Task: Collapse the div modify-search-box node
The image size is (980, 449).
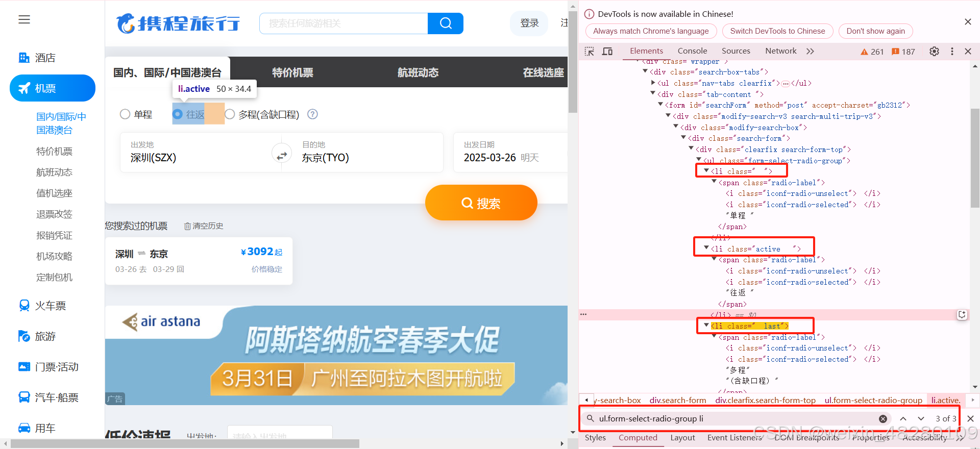Action: click(x=676, y=127)
